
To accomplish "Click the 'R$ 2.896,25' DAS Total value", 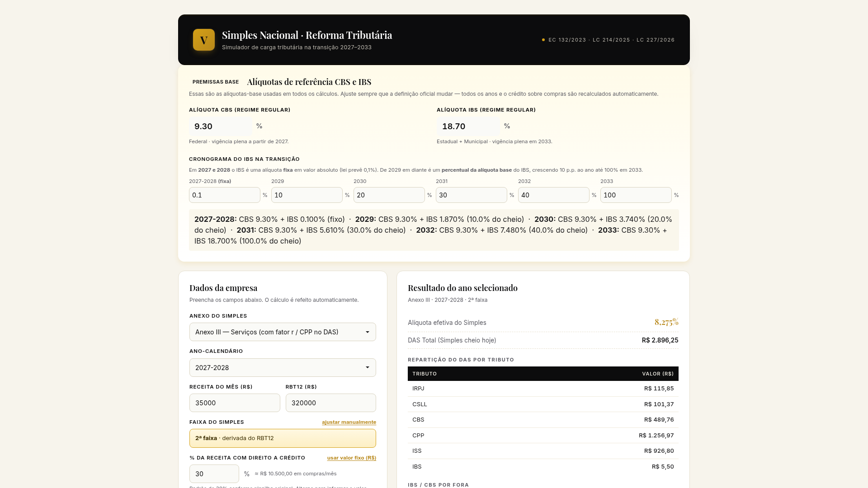I will [x=660, y=340].
